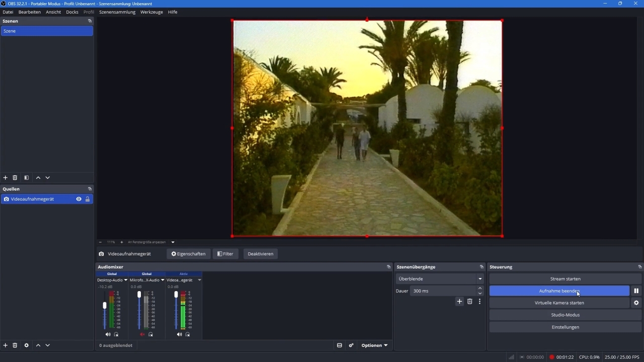Move source down with Quellen down arrow
Screen dimensions: 644x362
(x=48, y=345)
